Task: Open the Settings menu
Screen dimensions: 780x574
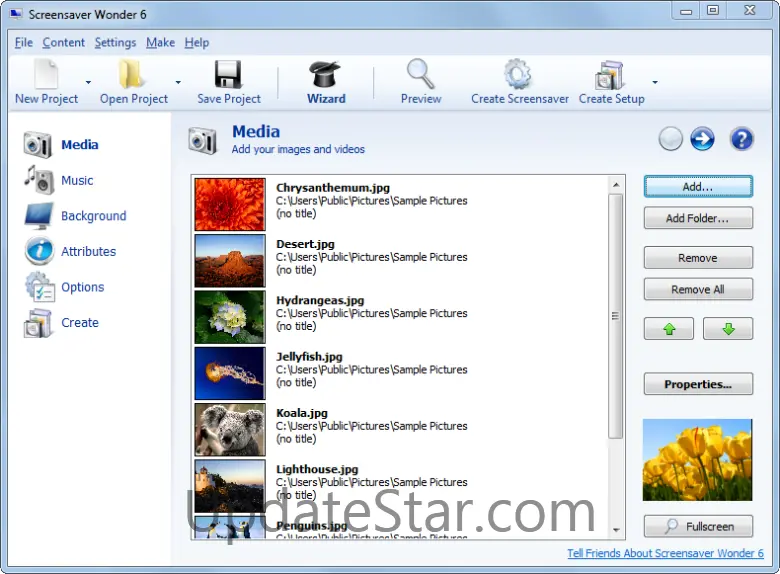Action: click(115, 43)
